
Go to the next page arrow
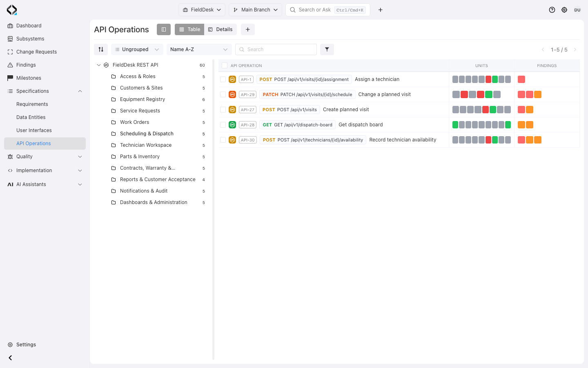pos(575,49)
